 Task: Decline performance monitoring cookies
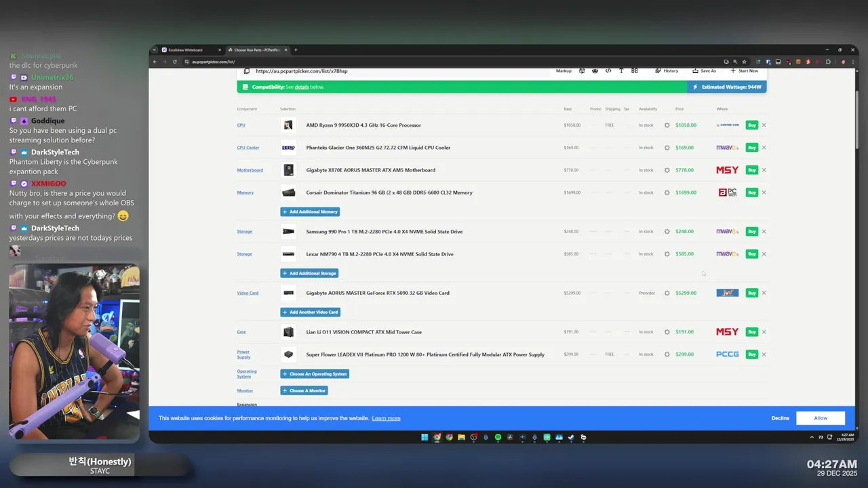[780, 418]
